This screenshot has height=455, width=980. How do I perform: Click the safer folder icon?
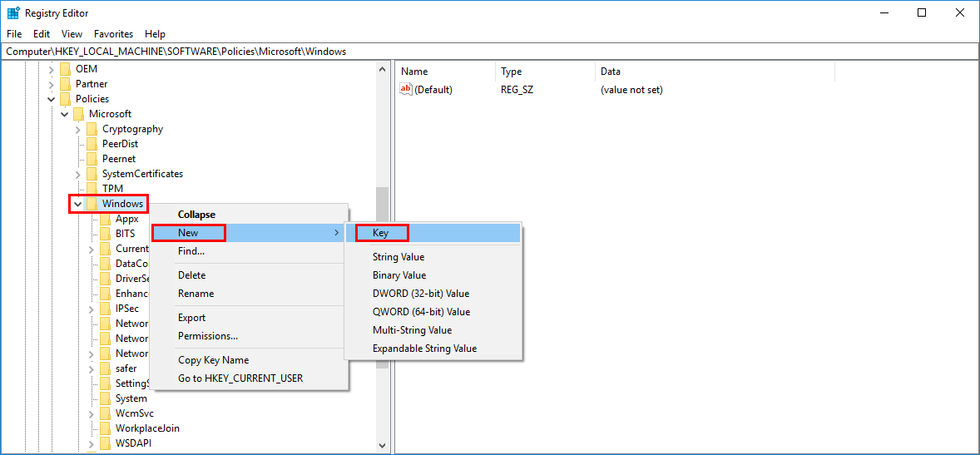pyautogui.click(x=105, y=368)
